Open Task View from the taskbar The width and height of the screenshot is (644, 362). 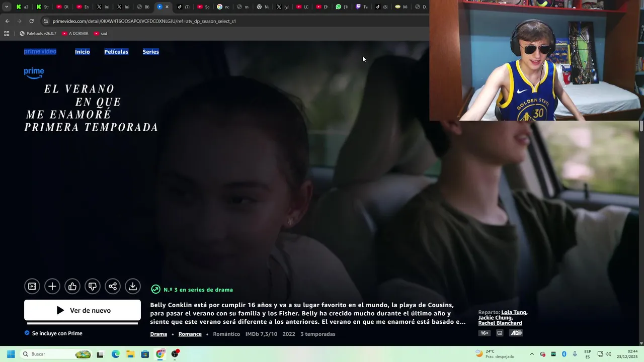tap(100, 354)
